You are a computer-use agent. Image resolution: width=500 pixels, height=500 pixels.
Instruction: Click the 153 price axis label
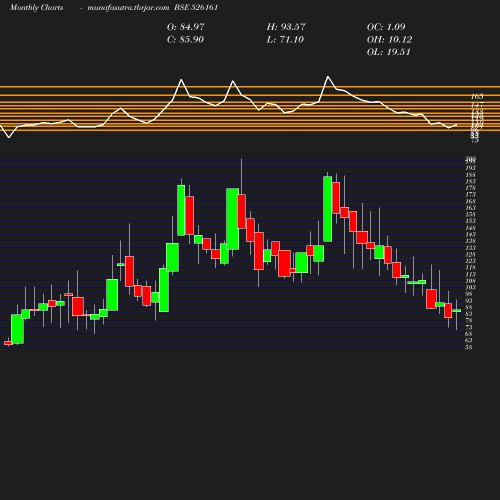471,221
